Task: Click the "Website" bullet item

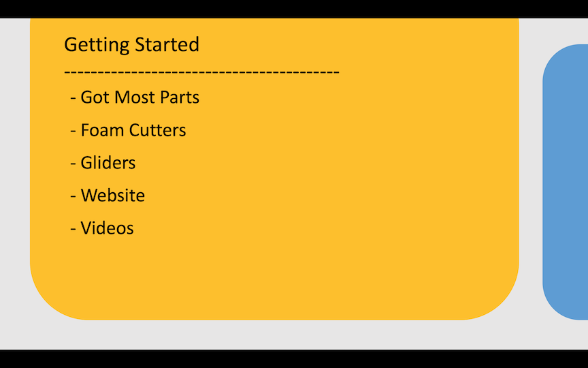Action: pos(112,196)
